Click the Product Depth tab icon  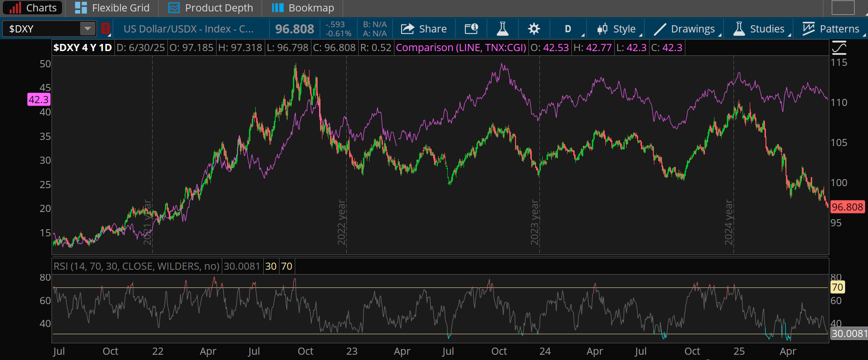point(174,8)
